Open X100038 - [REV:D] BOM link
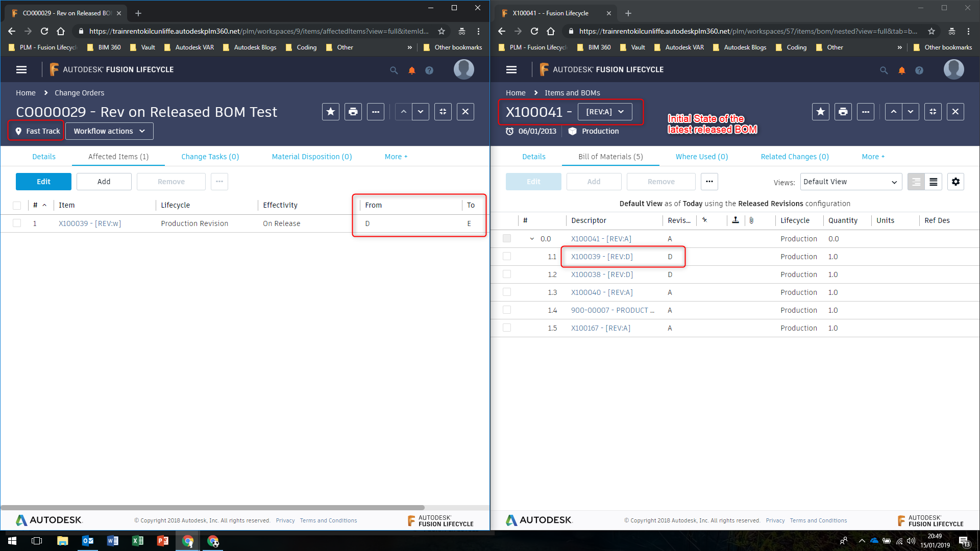This screenshot has width=980, height=551. point(602,274)
